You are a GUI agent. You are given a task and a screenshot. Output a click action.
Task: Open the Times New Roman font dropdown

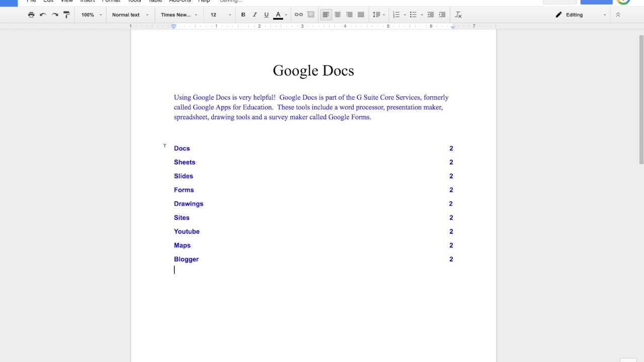click(179, 15)
